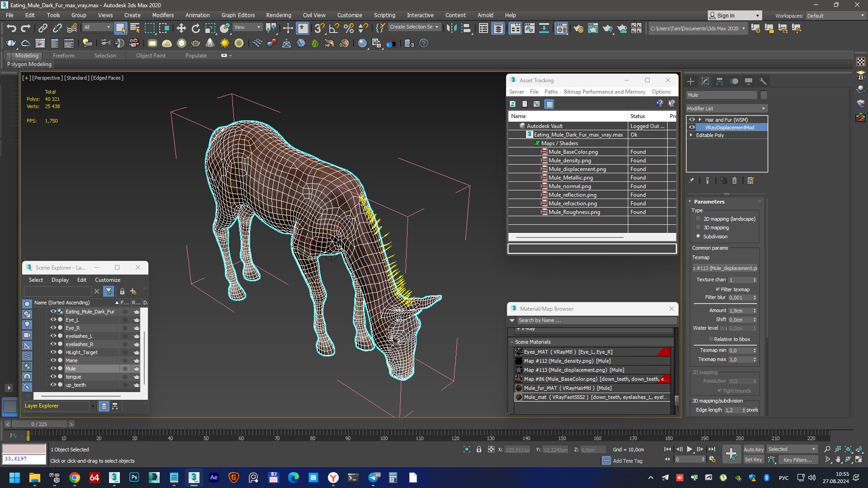Image resolution: width=868 pixels, height=488 pixels.
Task: Toggle Percent Snap icon
Action: click(348, 28)
